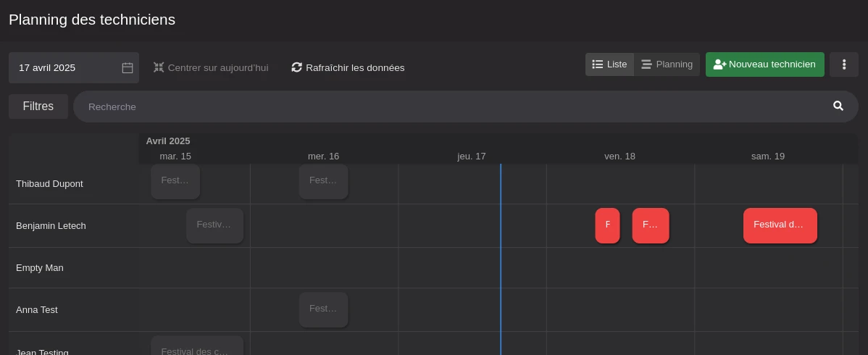Expand the Filtres panel
Screen dimensions: 868x355
coord(38,106)
